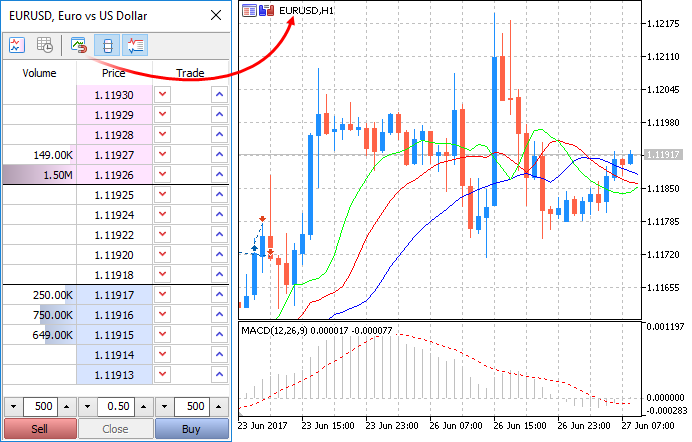Click red sell arrow at price 1.11917
This screenshot has width=692, height=442.
point(163,296)
